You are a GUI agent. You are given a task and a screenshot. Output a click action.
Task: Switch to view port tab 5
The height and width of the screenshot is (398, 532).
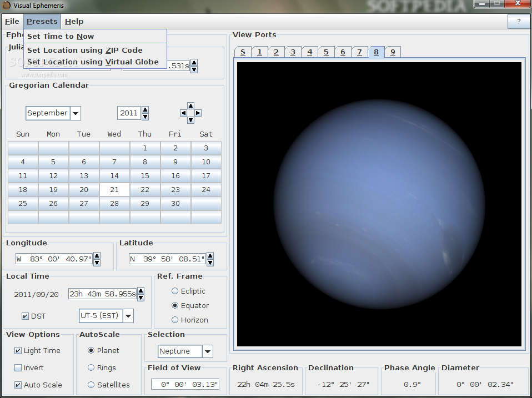tap(326, 52)
